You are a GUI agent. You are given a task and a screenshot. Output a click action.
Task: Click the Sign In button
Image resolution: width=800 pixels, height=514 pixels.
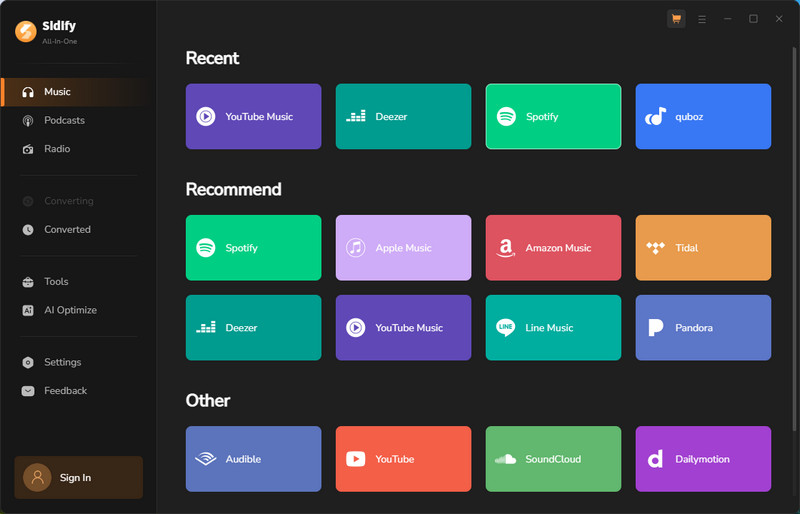79,477
